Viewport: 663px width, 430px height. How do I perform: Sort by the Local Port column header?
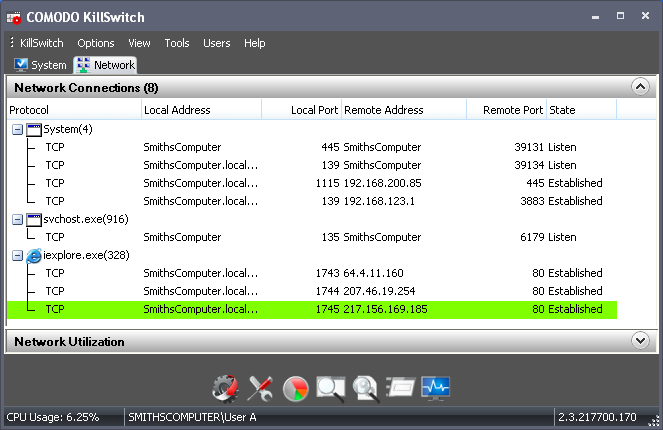[x=301, y=110]
